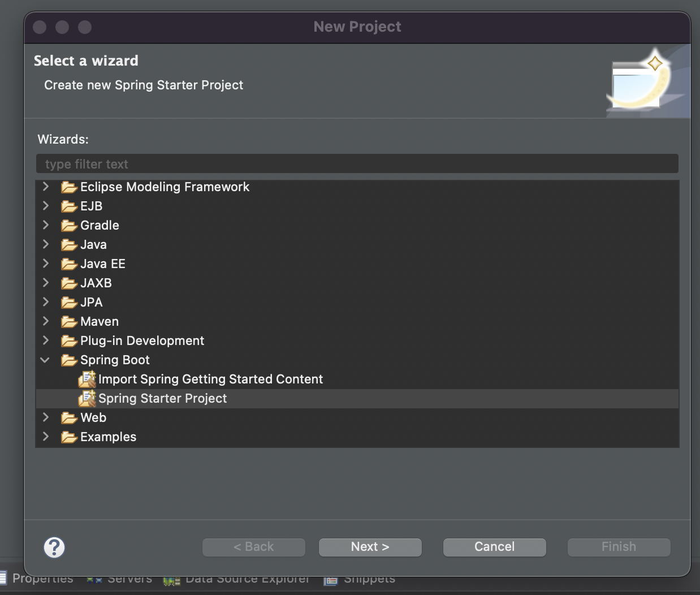Select the Java label

click(x=93, y=245)
